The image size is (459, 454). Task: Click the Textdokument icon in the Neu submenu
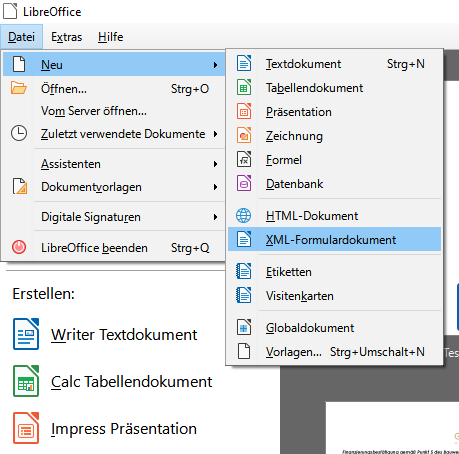point(244,63)
